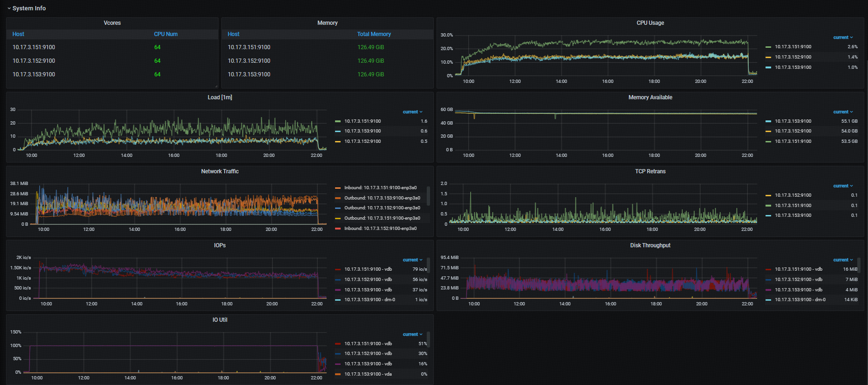The width and height of the screenshot is (868, 385).
Task: Toggle 10.17.3.153:9100 series in TCP Retrans legend
Action: tap(793, 215)
